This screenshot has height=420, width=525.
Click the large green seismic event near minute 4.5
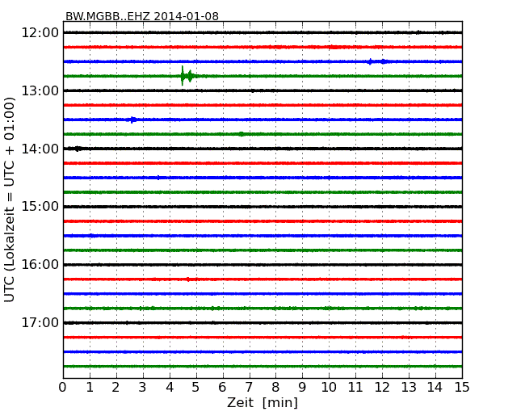coord(187,76)
